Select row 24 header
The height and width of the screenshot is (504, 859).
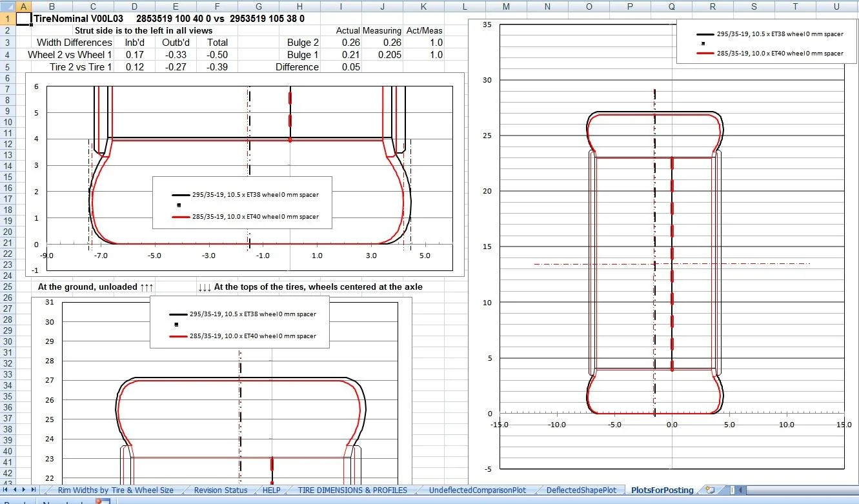(x=8, y=275)
